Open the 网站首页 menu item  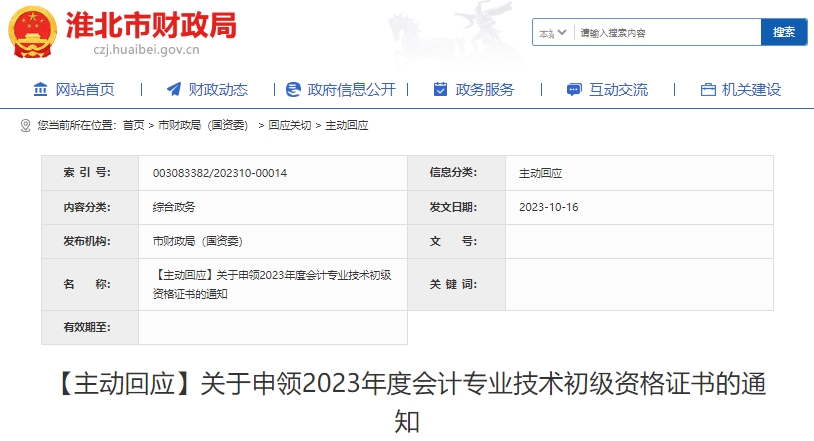[x=85, y=90]
